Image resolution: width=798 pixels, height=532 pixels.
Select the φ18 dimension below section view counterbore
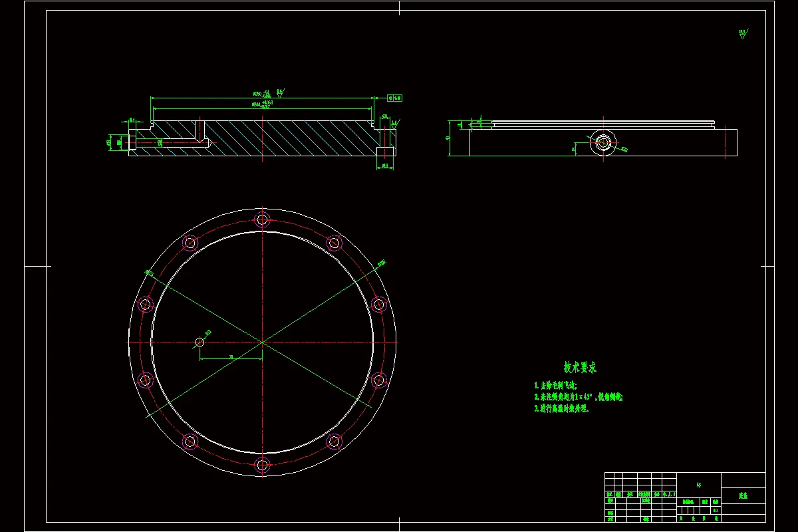[x=386, y=166]
